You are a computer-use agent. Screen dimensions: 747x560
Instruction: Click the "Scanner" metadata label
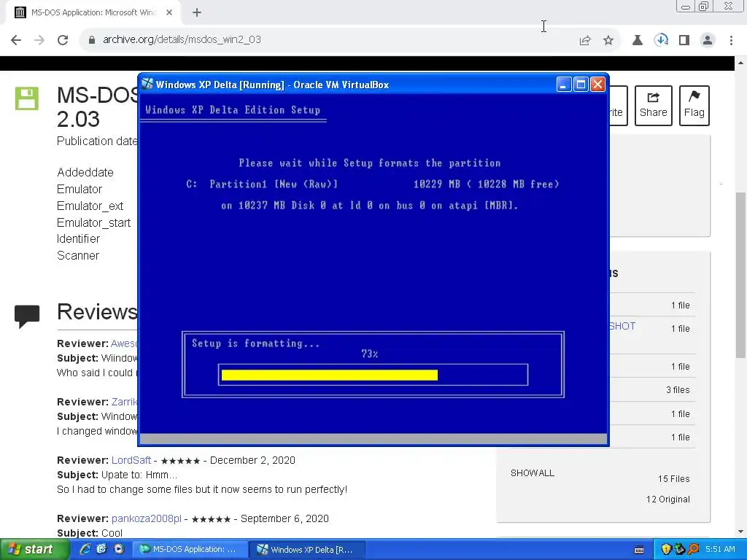pyautogui.click(x=77, y=256)
